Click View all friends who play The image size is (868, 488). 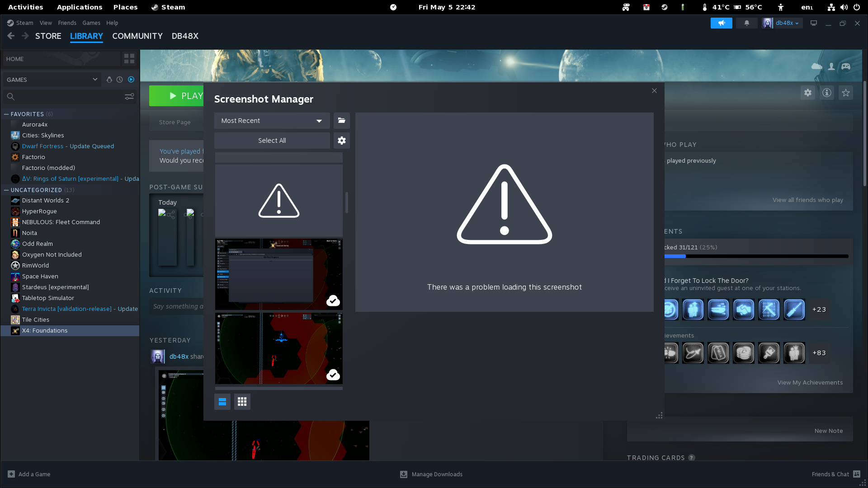(808, 200)
